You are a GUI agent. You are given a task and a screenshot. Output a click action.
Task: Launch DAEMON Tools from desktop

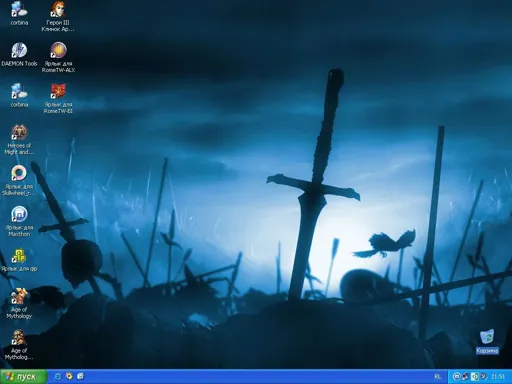(x=19, y=54)
